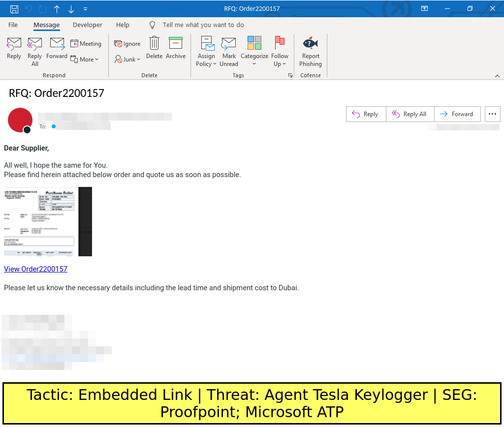Image resolution: width=504 pixels, height=427 pixels.
Task: Mark the message as Unread
Action: click(x=229, y=52)
